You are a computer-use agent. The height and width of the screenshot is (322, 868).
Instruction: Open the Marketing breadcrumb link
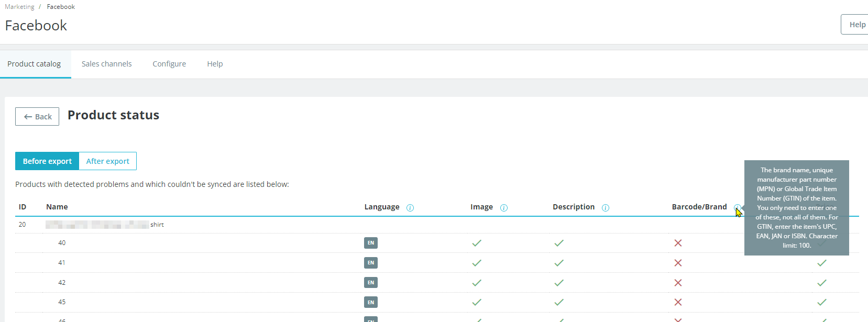click(19, 7)
